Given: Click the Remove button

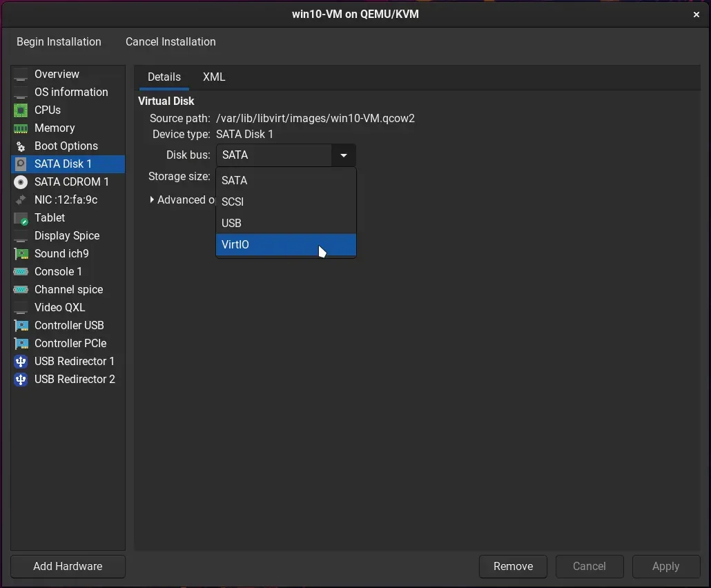Looking at the screenshot, I should (513, 566).
